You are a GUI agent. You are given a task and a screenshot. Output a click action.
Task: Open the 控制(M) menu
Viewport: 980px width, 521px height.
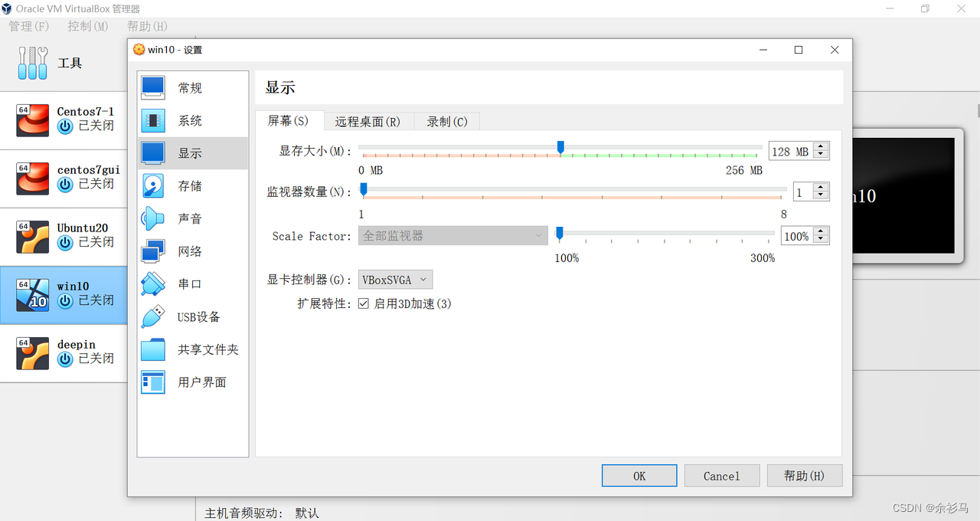89,26
